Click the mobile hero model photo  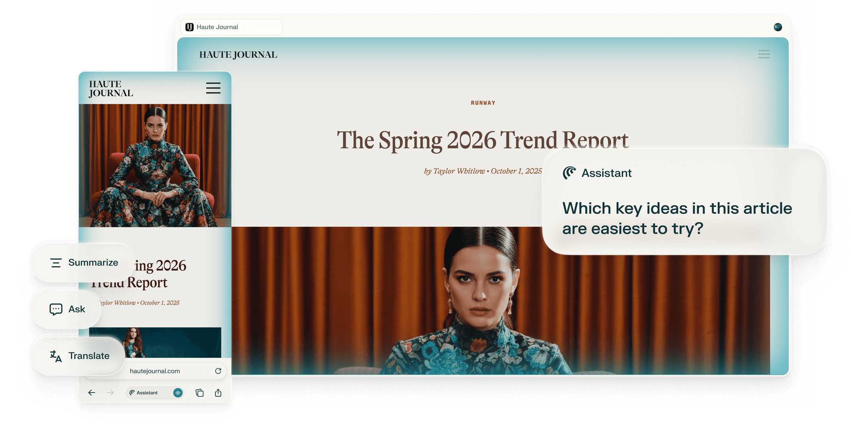155,166
